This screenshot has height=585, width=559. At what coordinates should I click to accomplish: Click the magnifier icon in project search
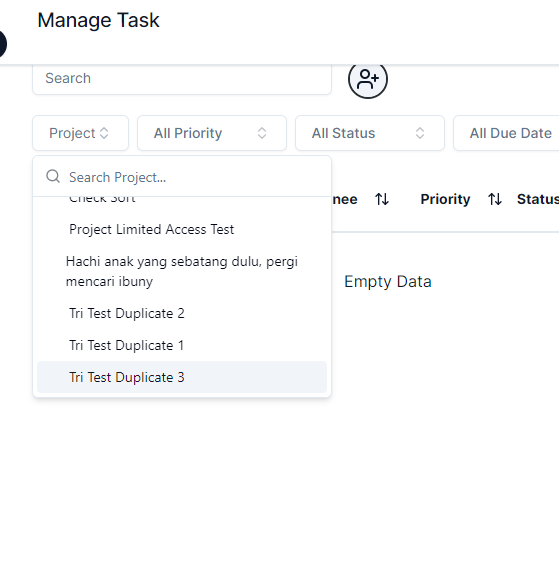[53, 176]
